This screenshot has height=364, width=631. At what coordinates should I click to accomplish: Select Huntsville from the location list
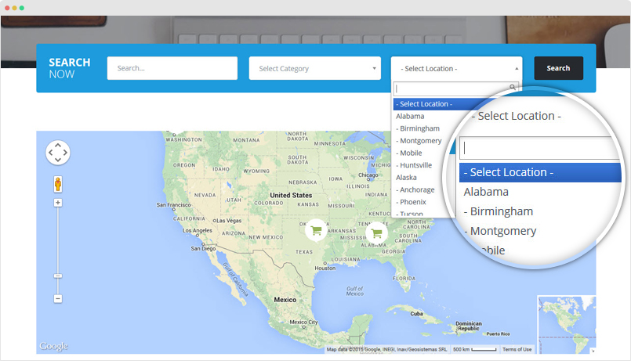pos(414,165)
